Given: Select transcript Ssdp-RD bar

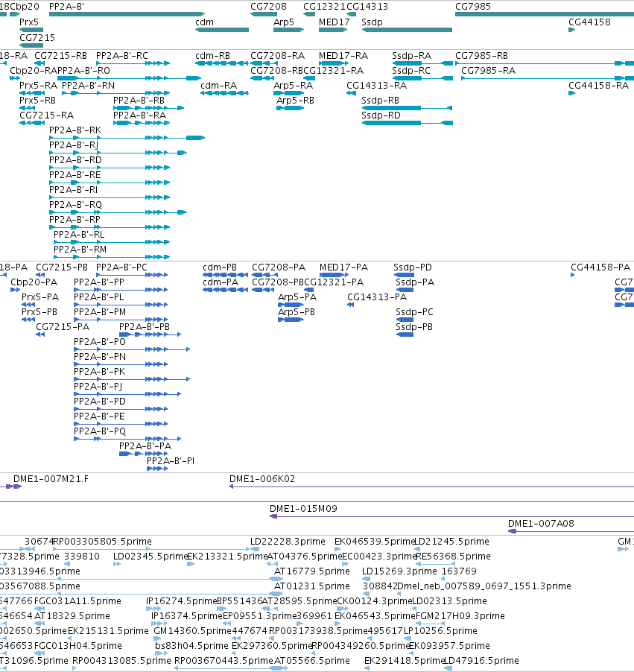Looking at the screenshot, I should tap(408, 123).
